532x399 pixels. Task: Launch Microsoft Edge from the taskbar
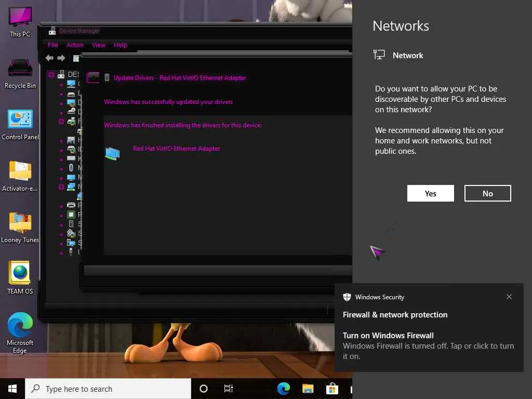(283, 389)
